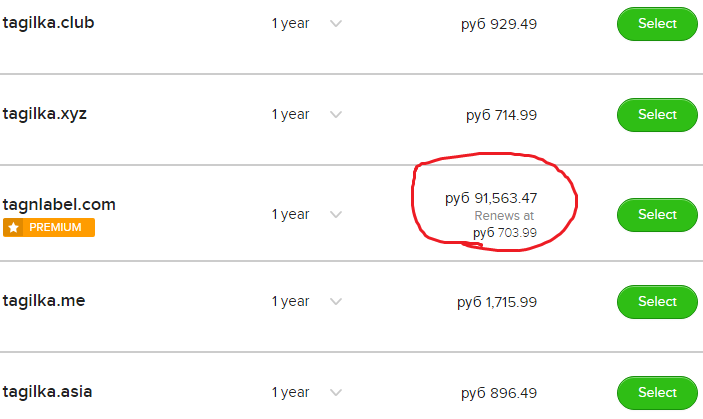The width and height of the screenshot is (703, 419).
Task: Click the tagilka.xyz domain name
Action: pyautogui.click(x=45, y=113)
